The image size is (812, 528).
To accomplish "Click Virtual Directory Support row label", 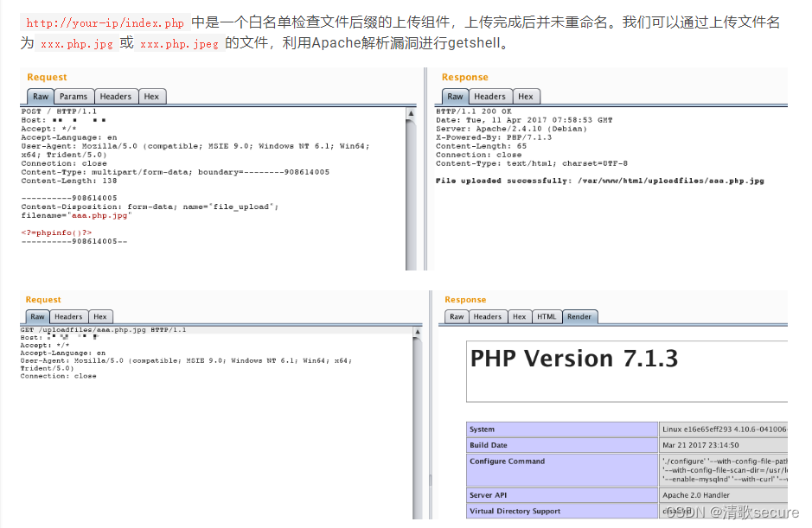I will [515, 511].
